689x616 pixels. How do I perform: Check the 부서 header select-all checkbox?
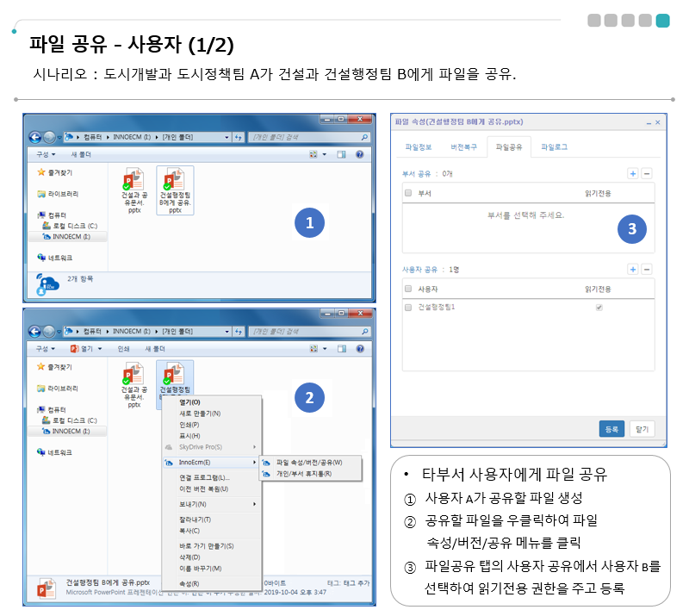pos(408,193)
